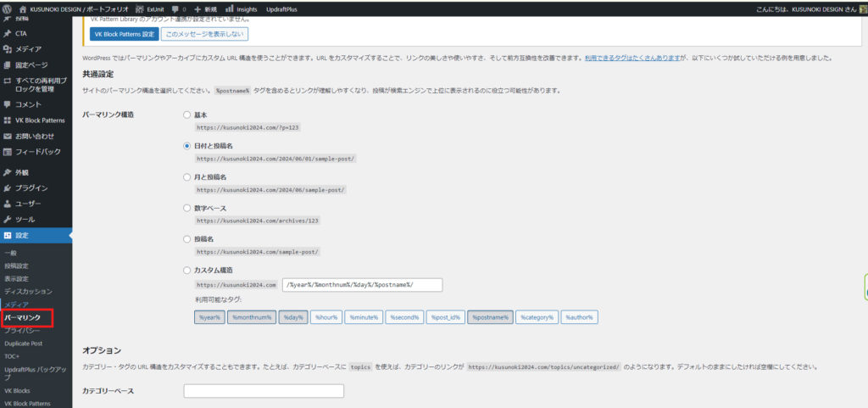Add the %category% tag button
The height and width of the screenshot is (408, 868).
tap(537, 317)
